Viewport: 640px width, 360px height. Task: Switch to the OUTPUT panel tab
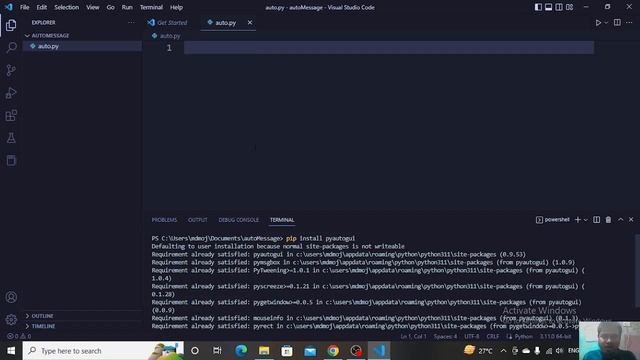(198, 220)
